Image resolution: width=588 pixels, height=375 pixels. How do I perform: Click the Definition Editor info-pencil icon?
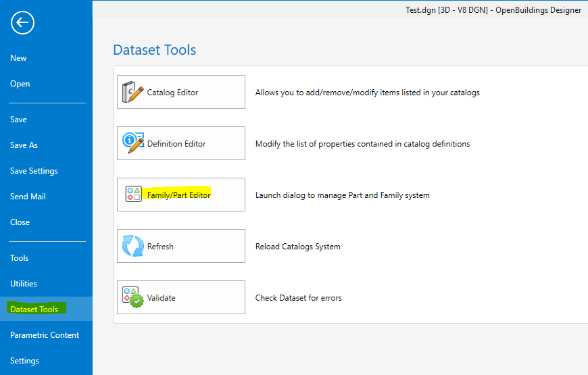click(x=132, y=143)
